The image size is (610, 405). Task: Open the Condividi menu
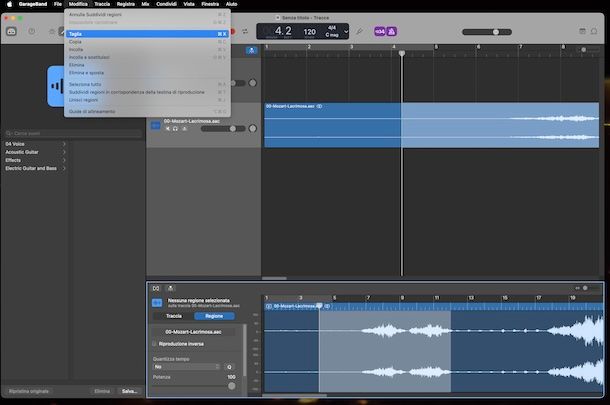[166, 4]
